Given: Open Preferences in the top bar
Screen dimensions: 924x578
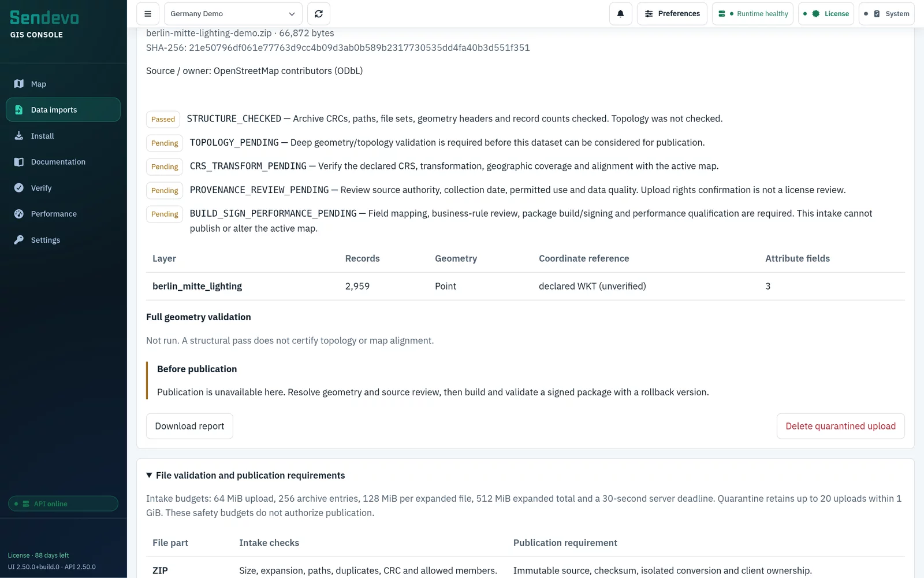Looking at the screenshot, I should pos(672,14).
